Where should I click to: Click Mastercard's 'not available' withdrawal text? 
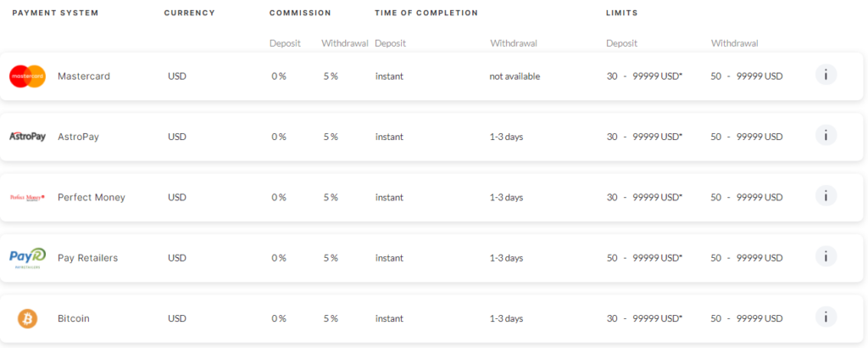pos(515,76)
